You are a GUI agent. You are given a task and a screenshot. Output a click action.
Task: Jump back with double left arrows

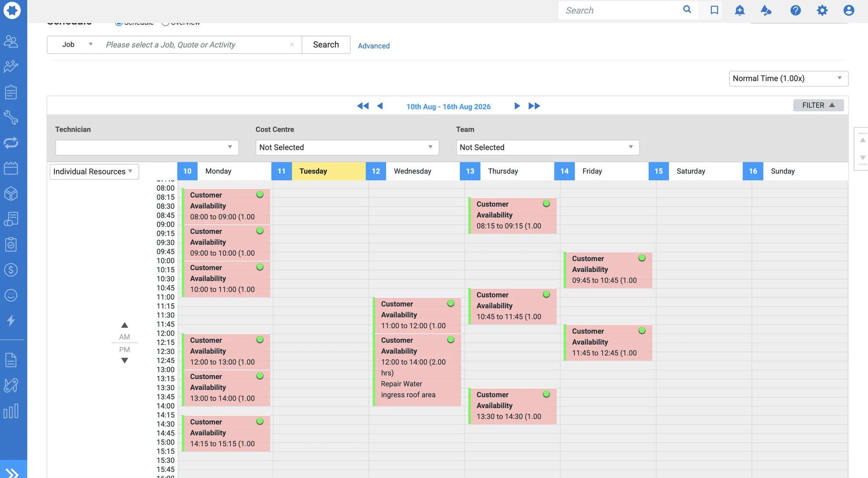363,106
